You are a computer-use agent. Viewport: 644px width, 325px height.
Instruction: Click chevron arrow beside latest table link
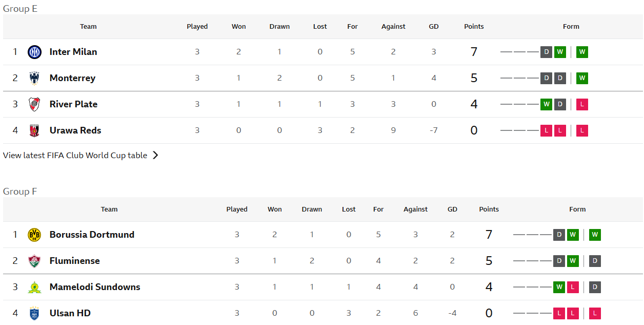coord(155,155)
